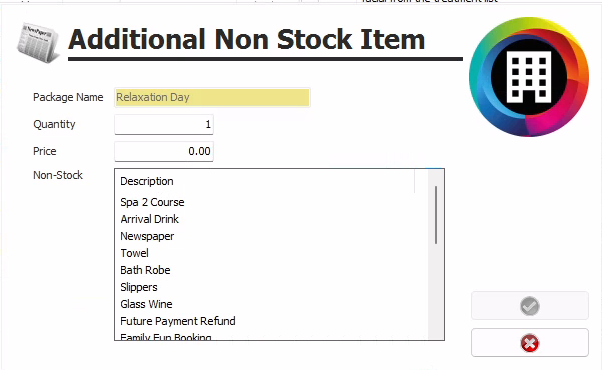Click the red X cancel button
Screen dimensions: 602x370
[x=529, y=343]
